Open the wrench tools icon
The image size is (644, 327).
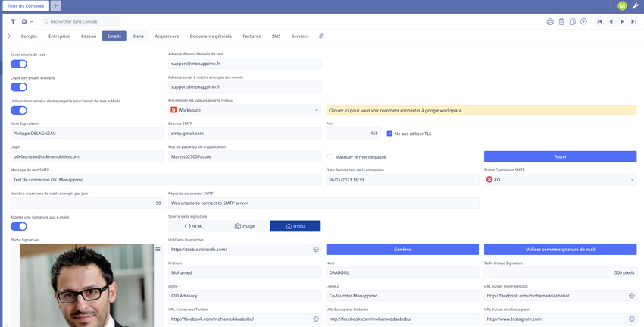635,6
